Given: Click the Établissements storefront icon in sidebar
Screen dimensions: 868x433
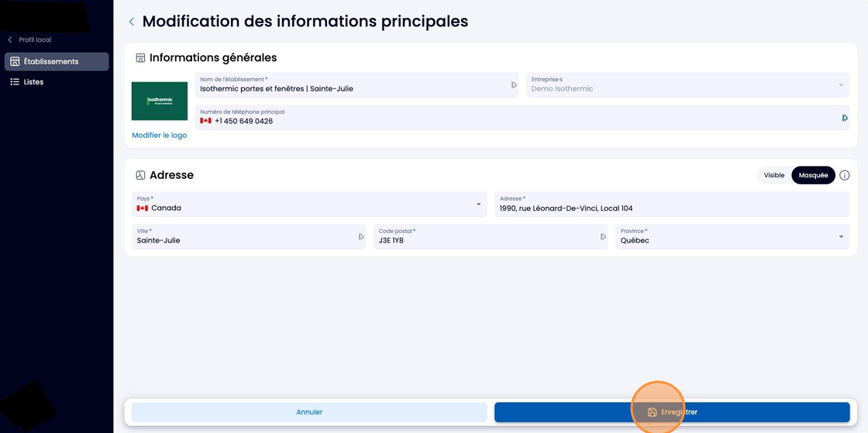Looking at the screenshot, I should click(x=15, y=61).
